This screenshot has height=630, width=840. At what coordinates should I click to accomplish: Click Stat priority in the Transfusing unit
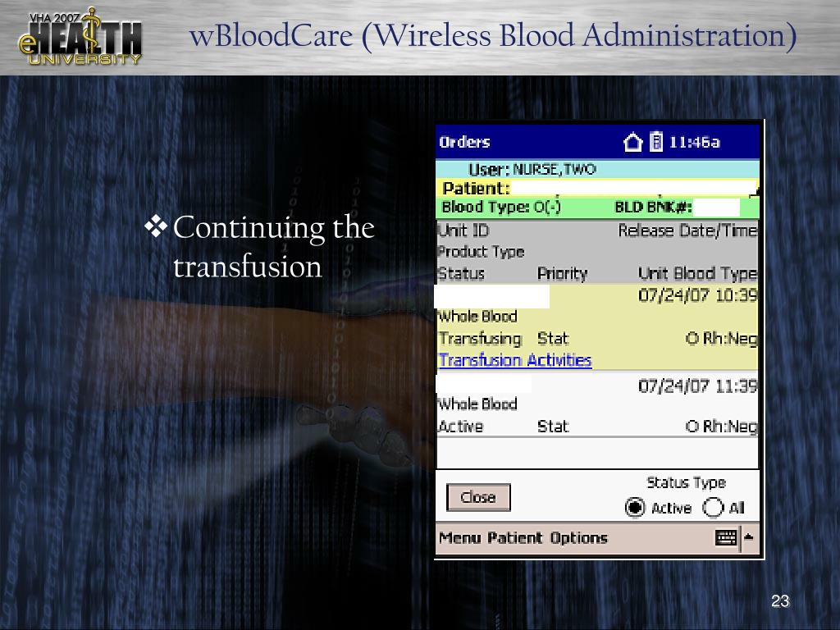[x=553, y=339]
